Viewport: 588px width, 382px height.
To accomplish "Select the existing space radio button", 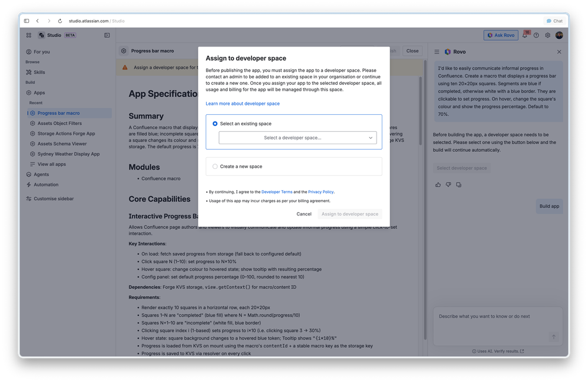I will pos(215,124).
